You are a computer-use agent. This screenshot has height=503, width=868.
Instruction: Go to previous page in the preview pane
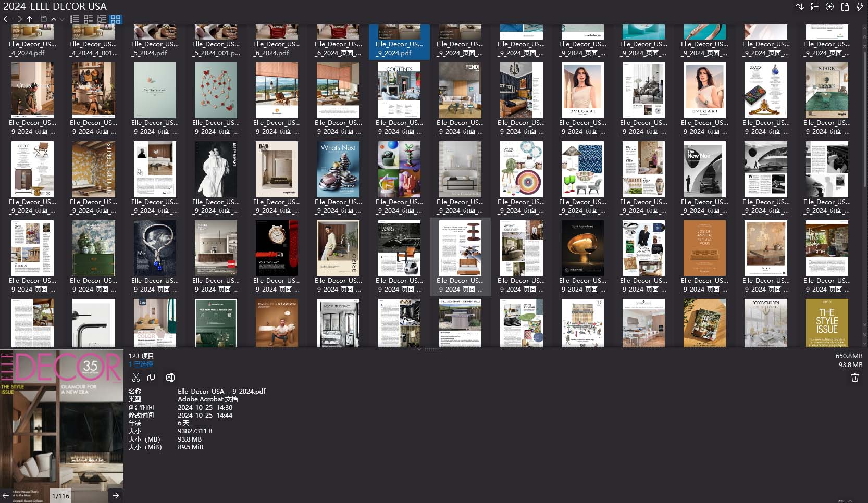click(x=6, y=496)
